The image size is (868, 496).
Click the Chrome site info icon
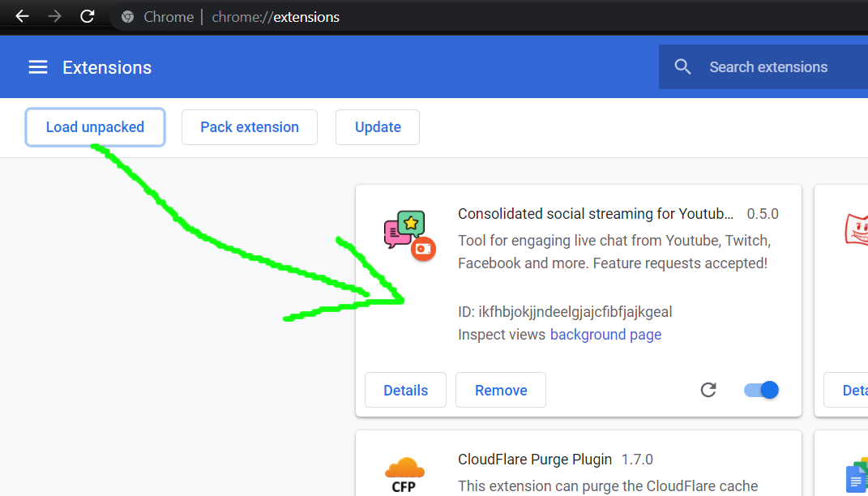(127, 17)
